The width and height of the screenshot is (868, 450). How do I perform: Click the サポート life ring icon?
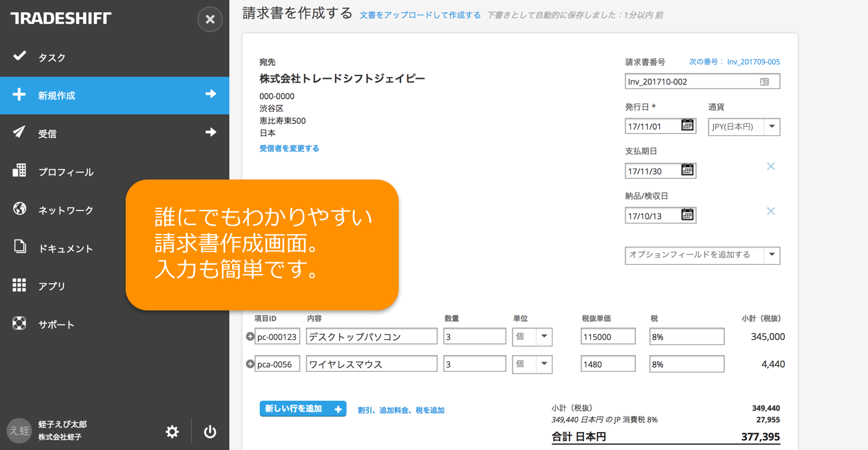click(x=20, y=324)
